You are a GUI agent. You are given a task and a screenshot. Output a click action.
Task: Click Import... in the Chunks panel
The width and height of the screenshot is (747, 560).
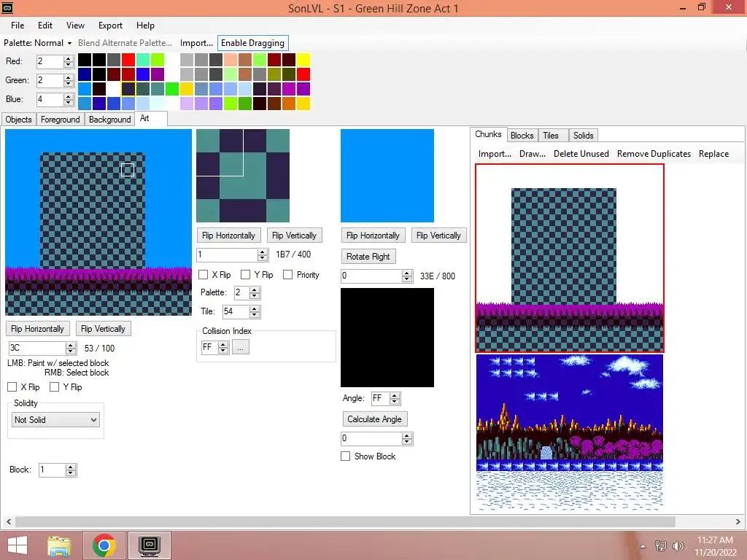[495, 154]
